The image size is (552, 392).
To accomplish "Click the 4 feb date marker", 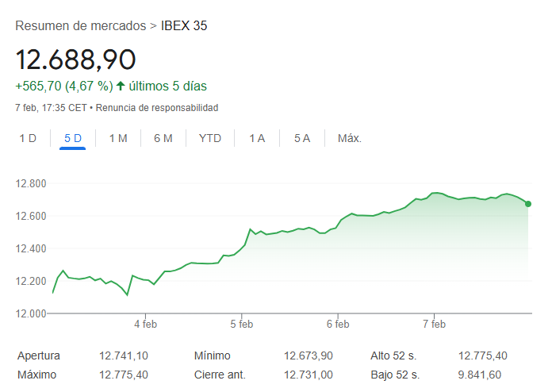I will click(x=146, y=324).
